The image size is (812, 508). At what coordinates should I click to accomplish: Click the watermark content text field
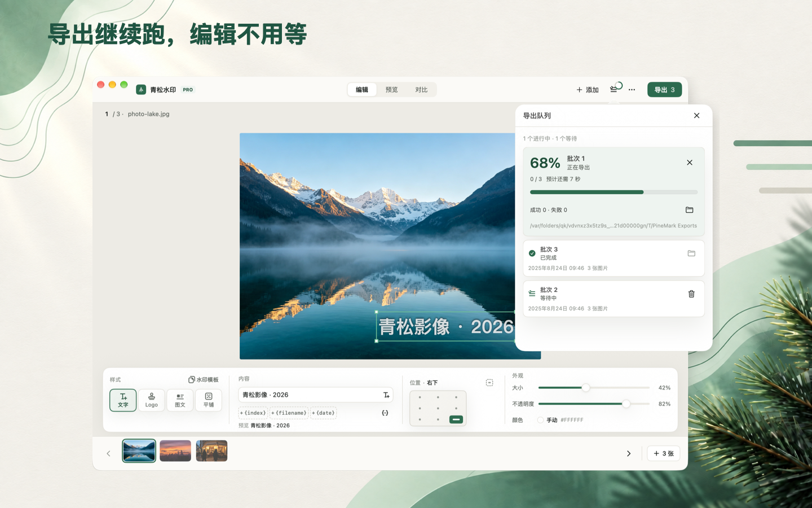[316, 395]
